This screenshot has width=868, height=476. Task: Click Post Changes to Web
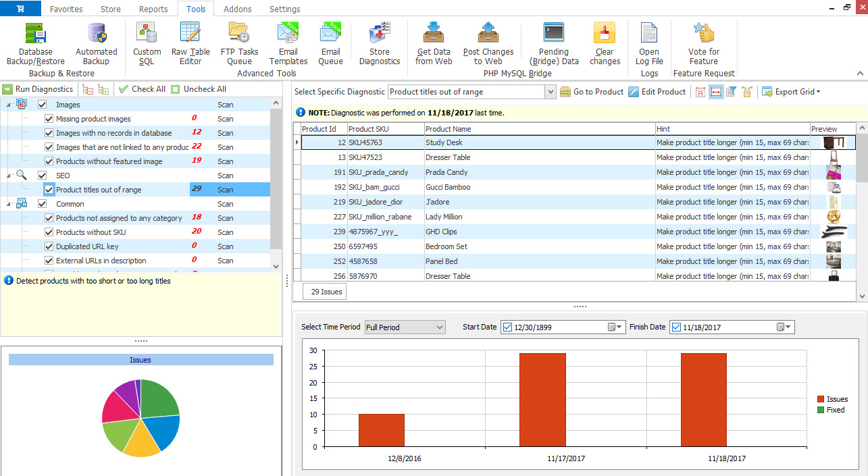[488, 44]
